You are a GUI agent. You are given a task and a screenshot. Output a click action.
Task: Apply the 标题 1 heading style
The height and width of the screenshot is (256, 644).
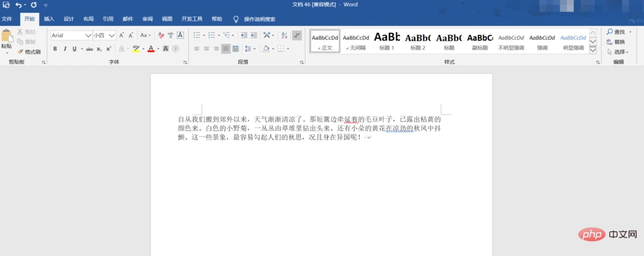(387, 41)
